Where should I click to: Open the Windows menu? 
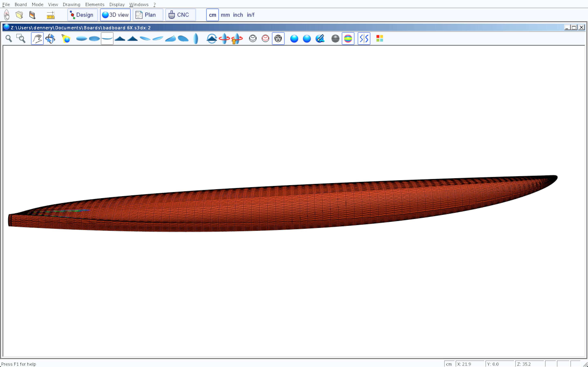(x=139, y=5)
